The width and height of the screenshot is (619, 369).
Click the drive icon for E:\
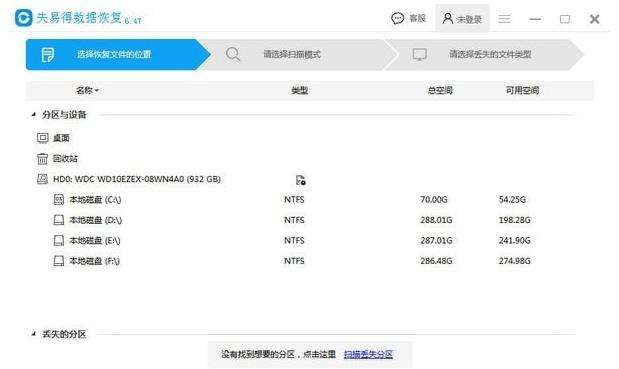58,240
